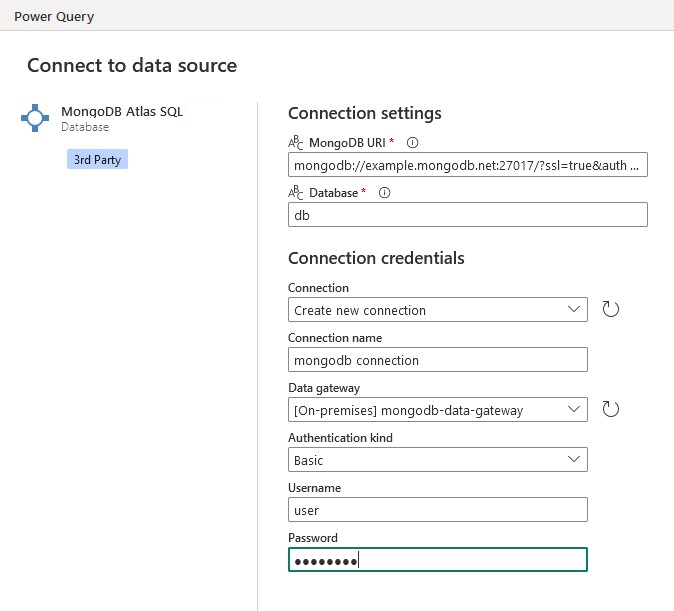Viewport: 674px width, 611px height.
Task: Refresh the Connection list
Action: pos(611,309)
